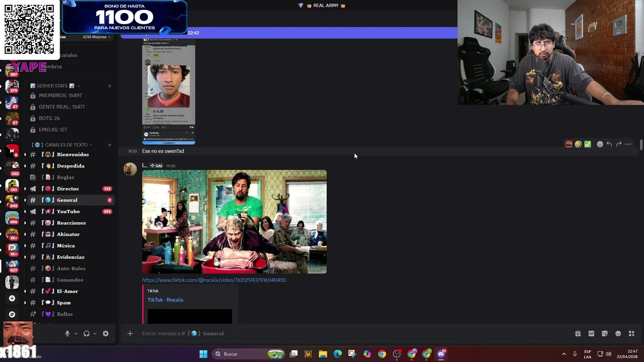Open the Directos announcement channel
The width and height of the screenshot is (644, 362).
point(70,189)
